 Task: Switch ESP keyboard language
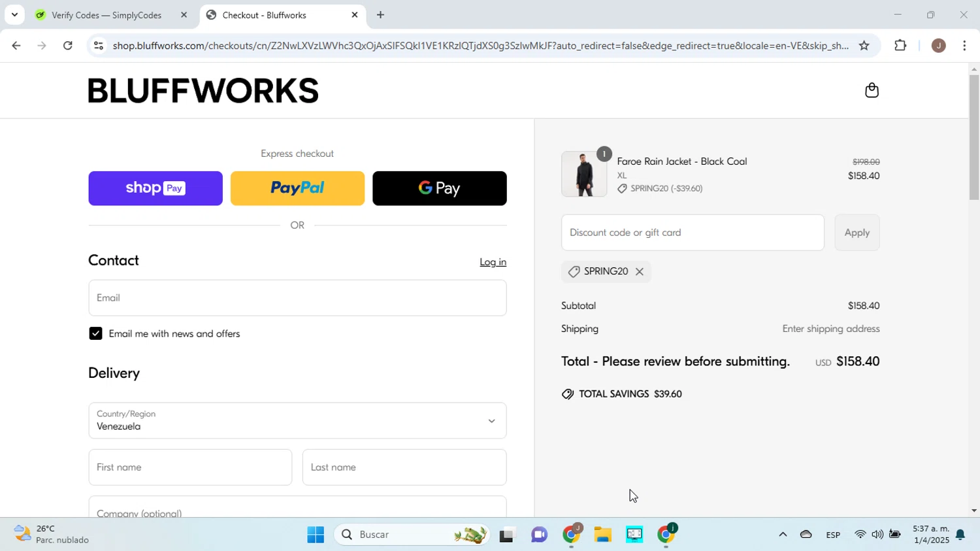pyautogui.click(x=833, y=535)
